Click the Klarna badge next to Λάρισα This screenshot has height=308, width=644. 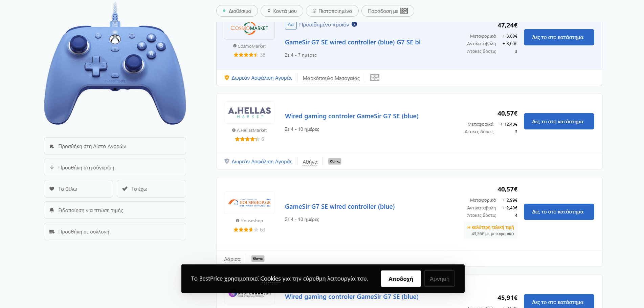(258, 259)
